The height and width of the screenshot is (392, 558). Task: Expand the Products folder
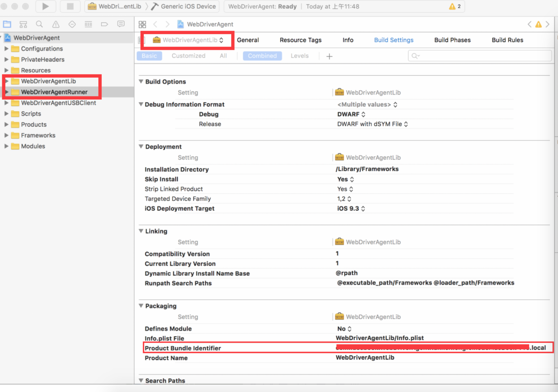pos(6,124)
